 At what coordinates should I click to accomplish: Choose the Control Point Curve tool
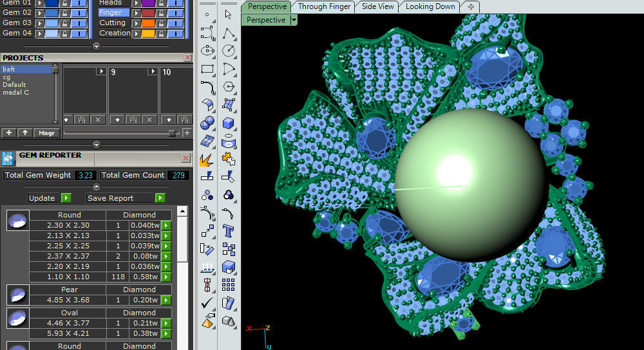[x=207, y=33]
